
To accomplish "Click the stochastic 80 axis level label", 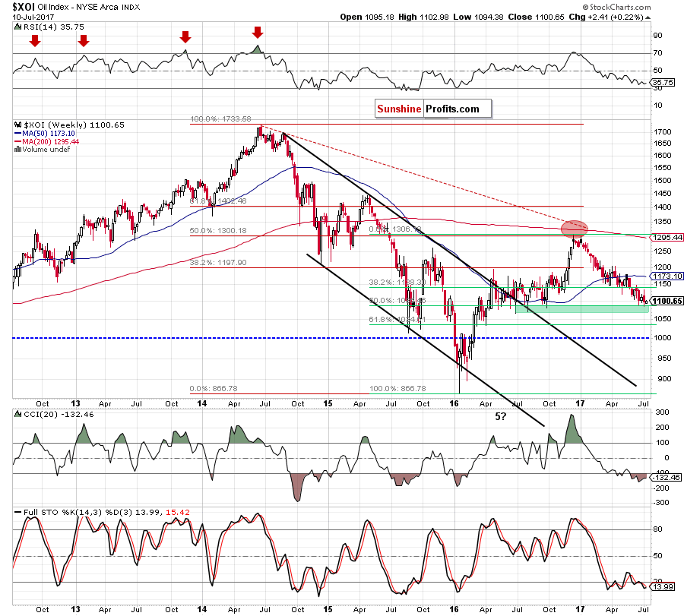I will click(657, 529).
